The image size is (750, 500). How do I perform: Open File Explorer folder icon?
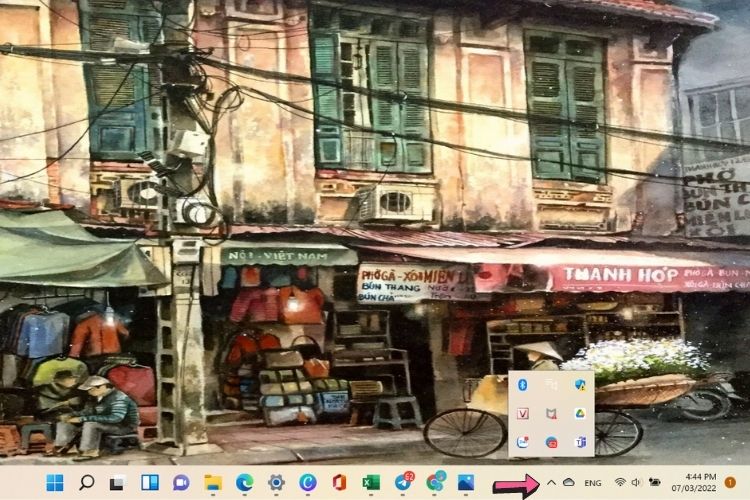[x=213, y=483]
